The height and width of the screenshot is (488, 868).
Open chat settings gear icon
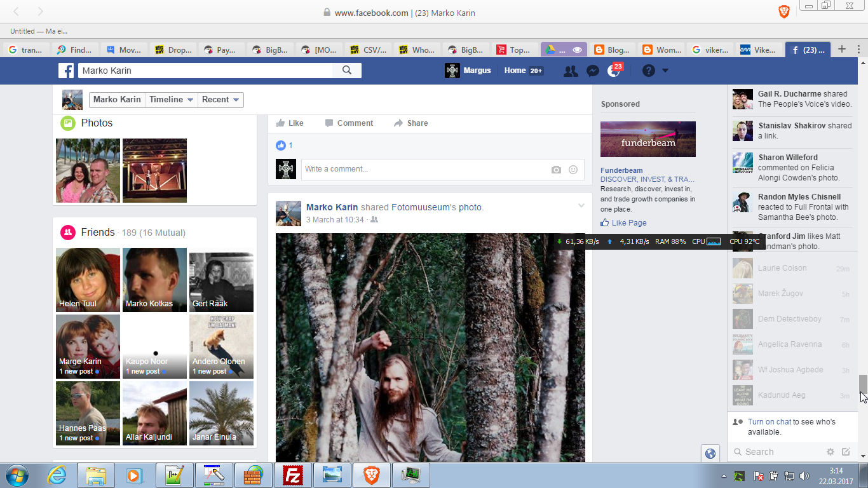830,452
